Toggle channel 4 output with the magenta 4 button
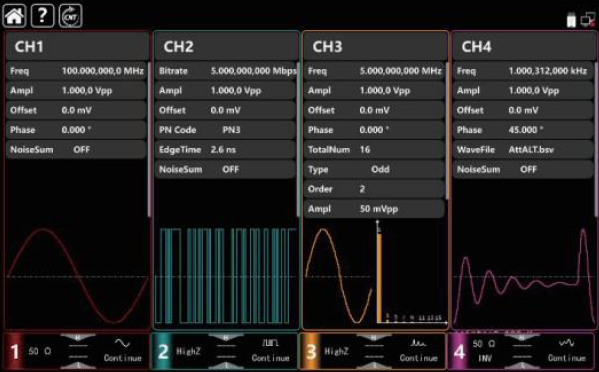599x372 pixels. point(459,351)
